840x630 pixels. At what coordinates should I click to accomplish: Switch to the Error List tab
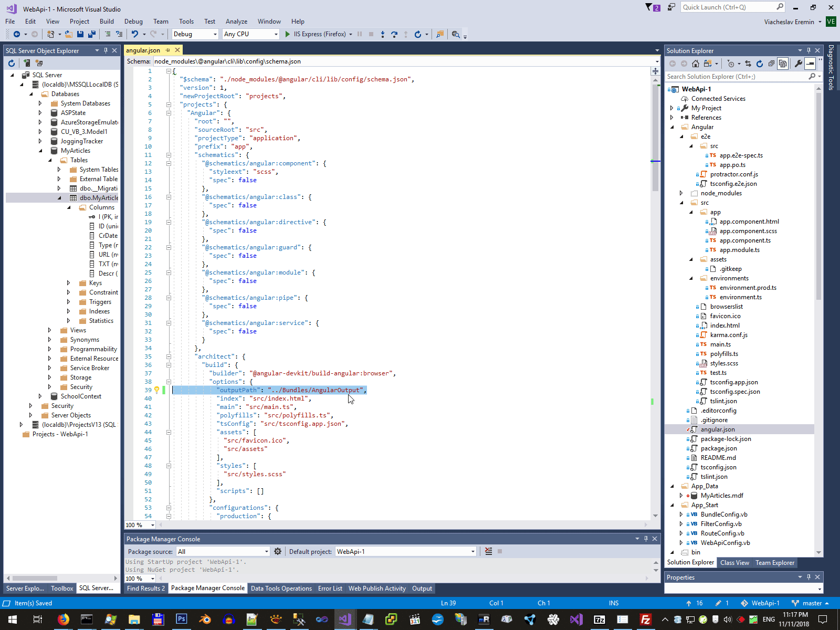(x=330, y=589)
